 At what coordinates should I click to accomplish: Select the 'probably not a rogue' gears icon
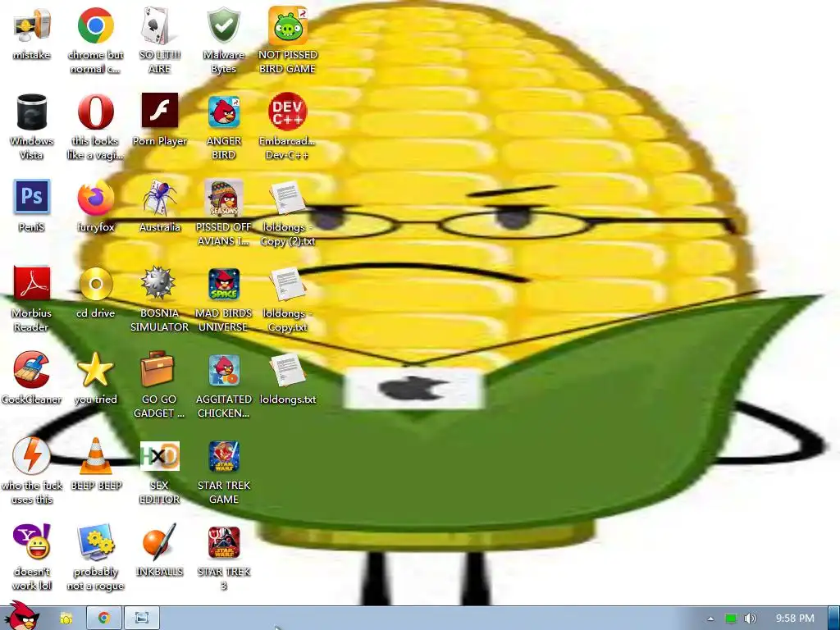[x=95, y=541]
